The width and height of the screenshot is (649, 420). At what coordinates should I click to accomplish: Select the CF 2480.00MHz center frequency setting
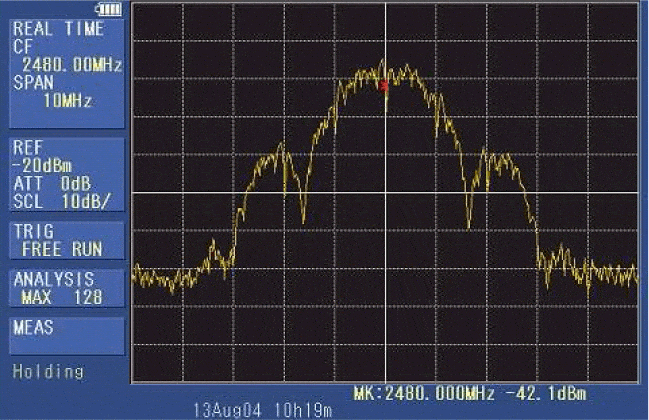[67, 56]
